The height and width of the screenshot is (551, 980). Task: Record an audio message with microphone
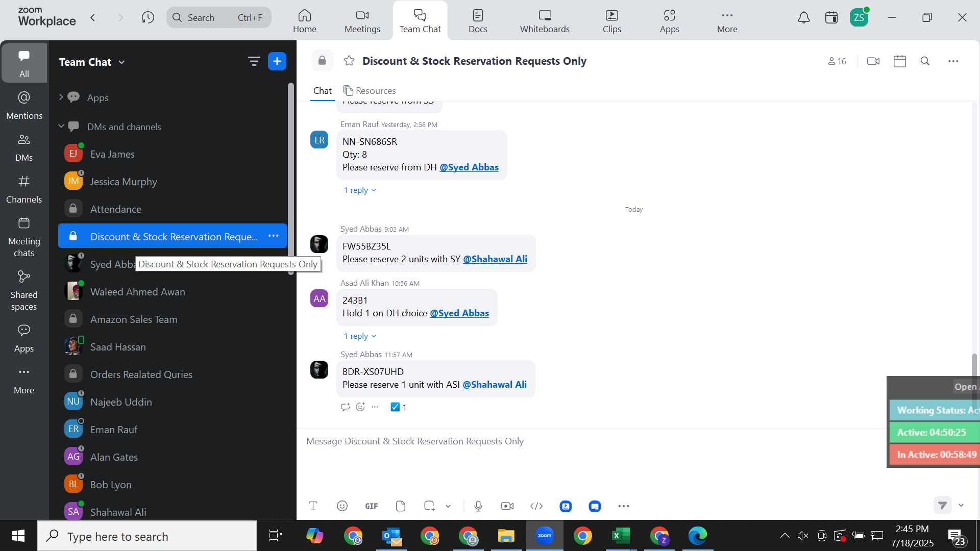pyautogui.click(x=478, y=506)
